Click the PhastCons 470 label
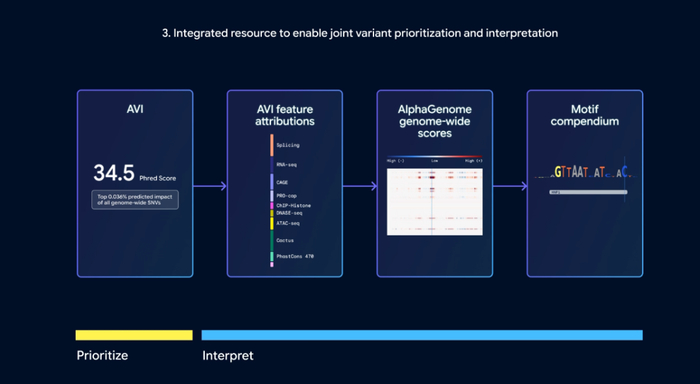700x384 pixels. click(x=295, y=256)
